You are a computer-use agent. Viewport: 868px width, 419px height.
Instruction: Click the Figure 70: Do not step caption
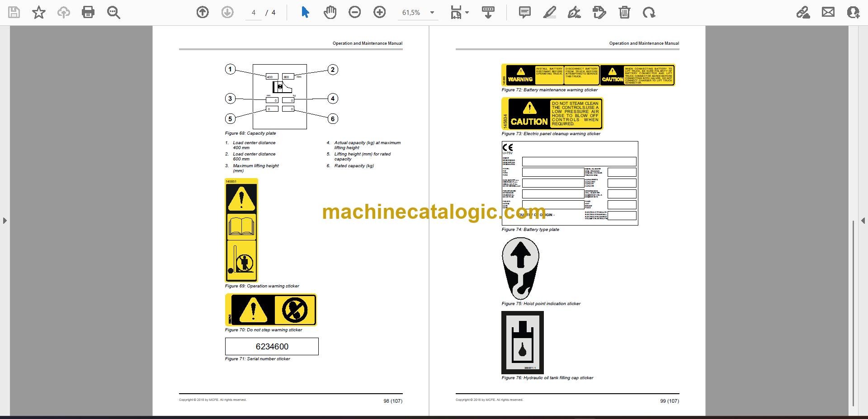(264, 330)
